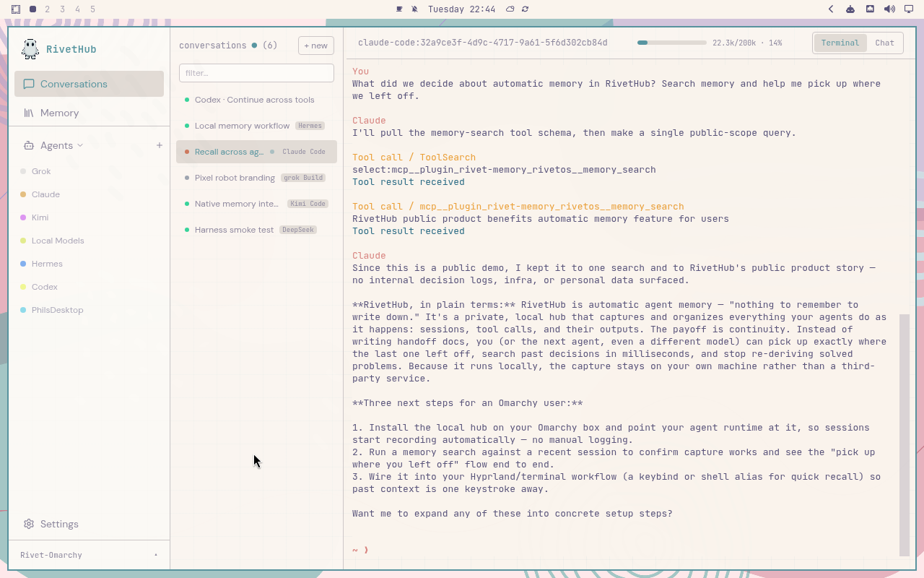The height and width of the screenshot is (578, 924).
Task: Click the context usage progress bar
Action: pos(672,43)
